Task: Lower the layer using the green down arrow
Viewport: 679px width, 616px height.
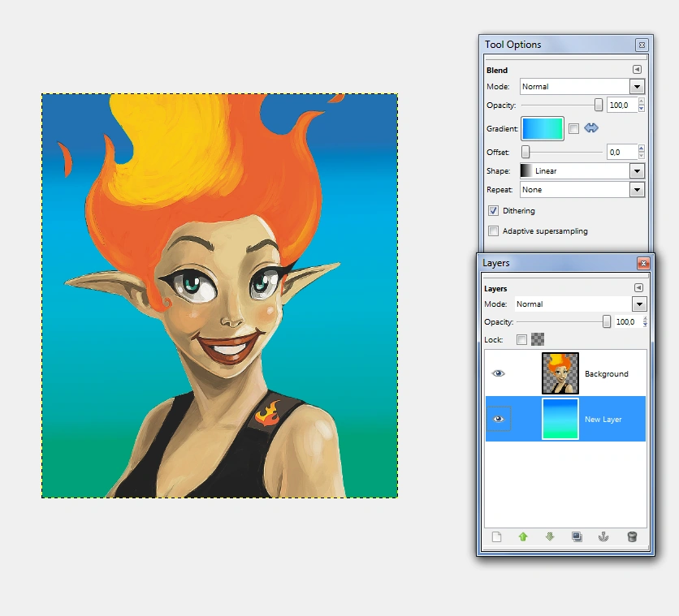Action: point(550,536)
